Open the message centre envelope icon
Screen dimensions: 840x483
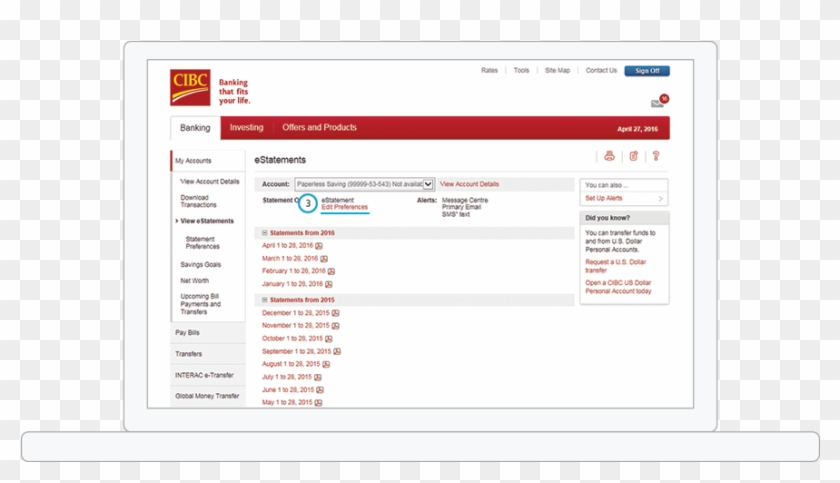tap(657, 103)
